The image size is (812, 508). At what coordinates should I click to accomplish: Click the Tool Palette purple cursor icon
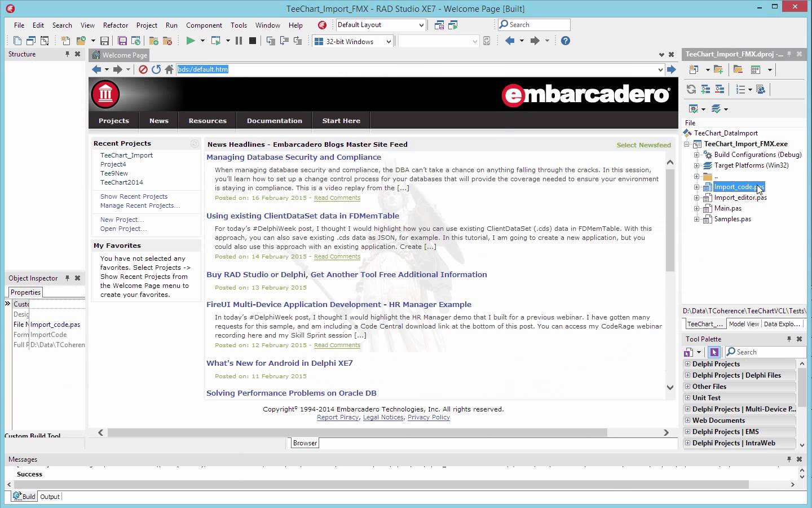tap(714, 352)
